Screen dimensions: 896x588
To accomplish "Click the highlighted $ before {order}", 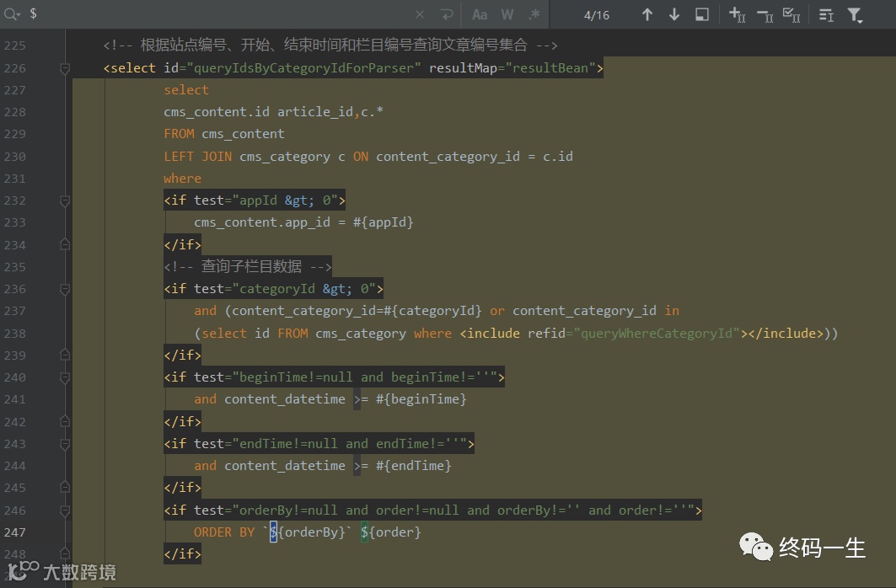I will 364,532.
